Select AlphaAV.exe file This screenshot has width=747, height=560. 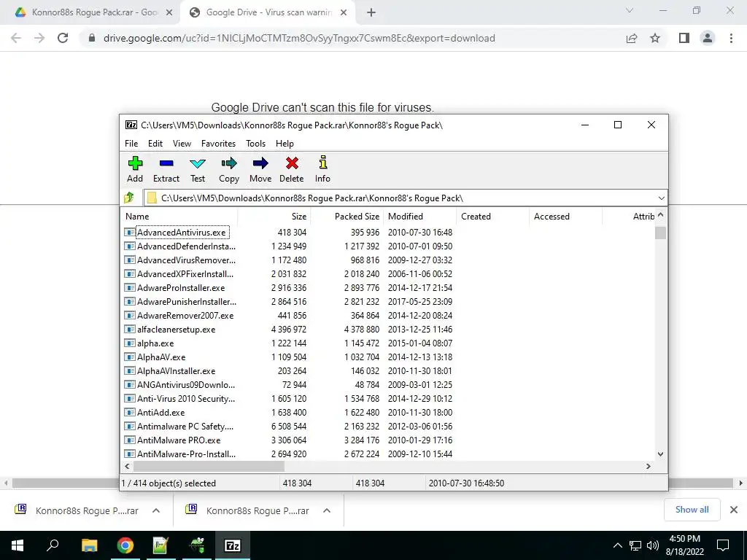pos(161,357)
